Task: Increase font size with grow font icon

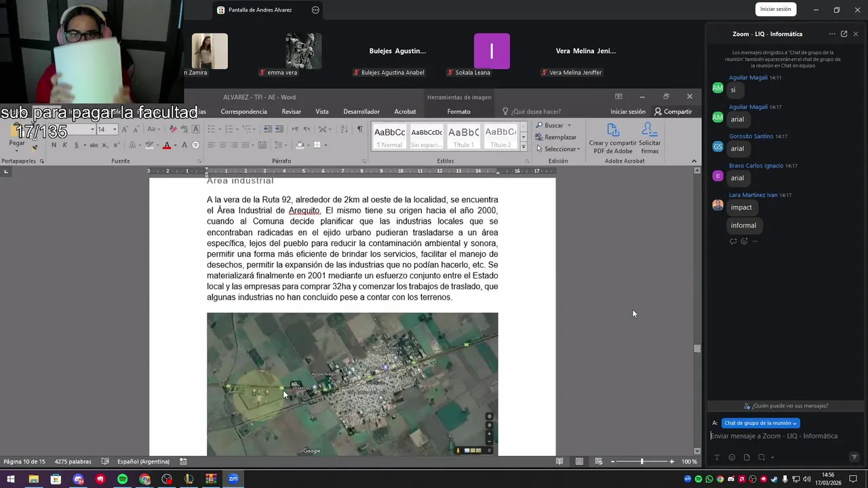Action: point(125,129)
